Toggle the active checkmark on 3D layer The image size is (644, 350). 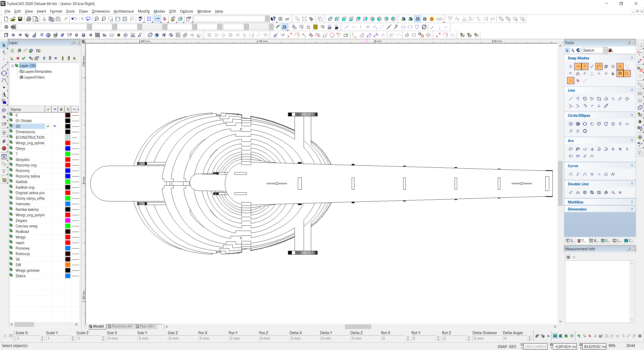[48, 126]
